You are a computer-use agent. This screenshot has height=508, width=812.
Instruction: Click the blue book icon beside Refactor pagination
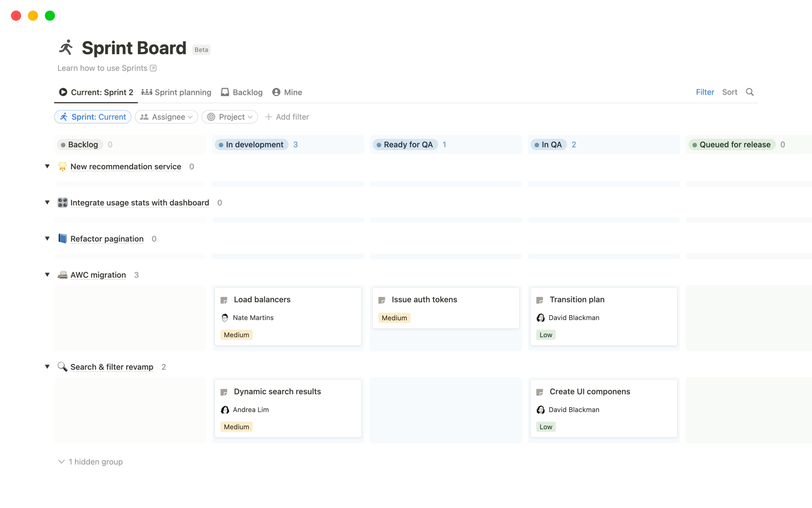[62, 238]
